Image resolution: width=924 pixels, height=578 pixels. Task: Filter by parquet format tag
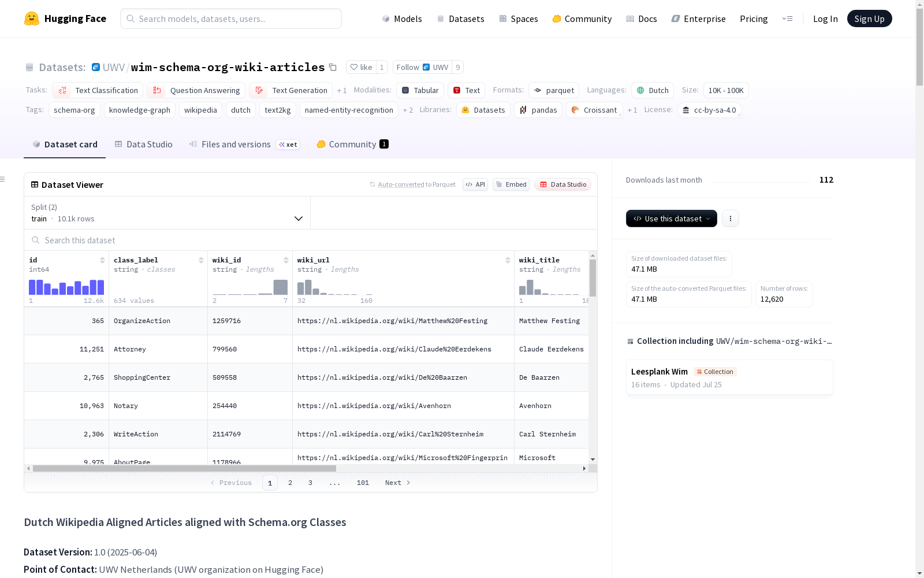(554, 90)
